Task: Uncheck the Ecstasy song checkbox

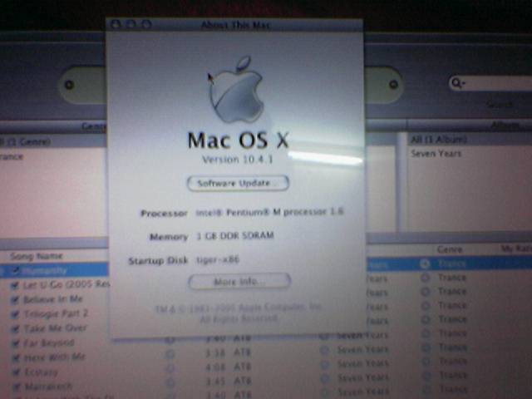Action: [15, 372]
